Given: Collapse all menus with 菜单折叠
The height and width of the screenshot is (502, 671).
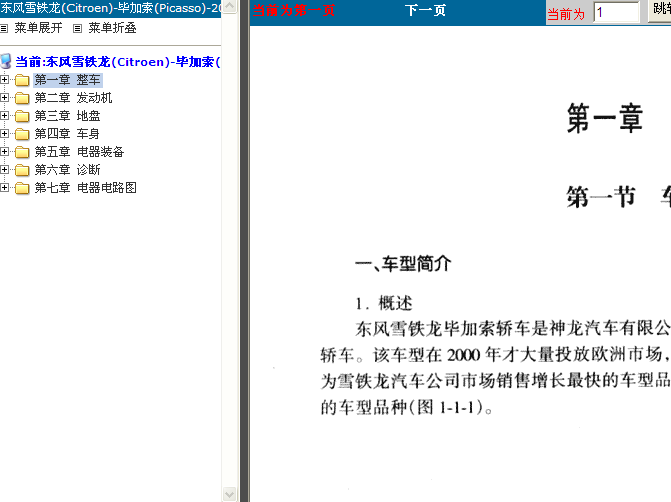Looking at the screenshot, I should [113, 28].
